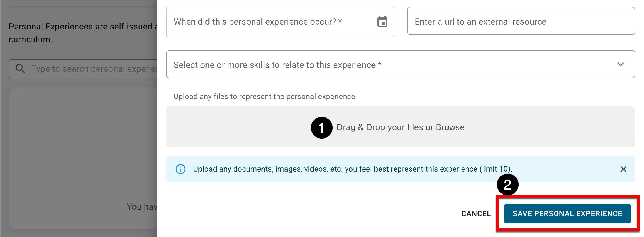Viewport: 644px width, 237px height.
Task: Dismiss the upload info banner
Action: (x=623, y=169)
